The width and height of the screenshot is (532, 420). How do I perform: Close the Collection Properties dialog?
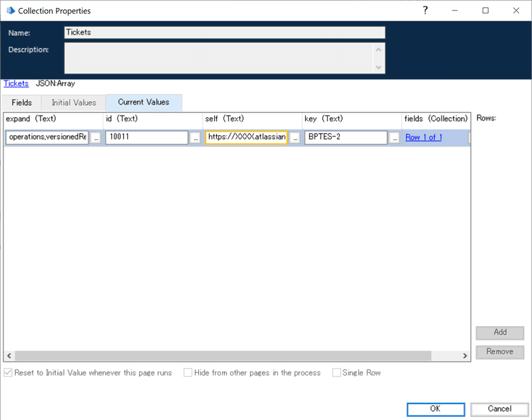(x=516, y=11)
